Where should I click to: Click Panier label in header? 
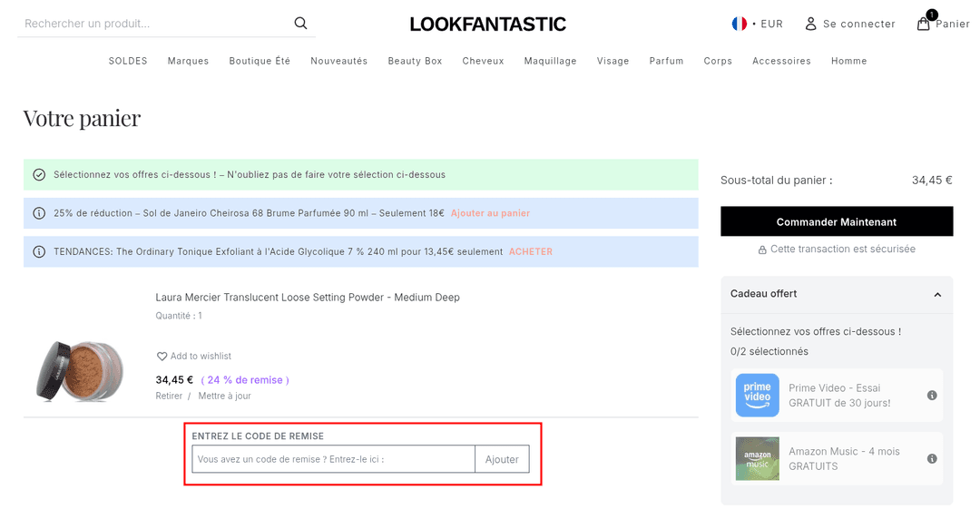point(953,24)
